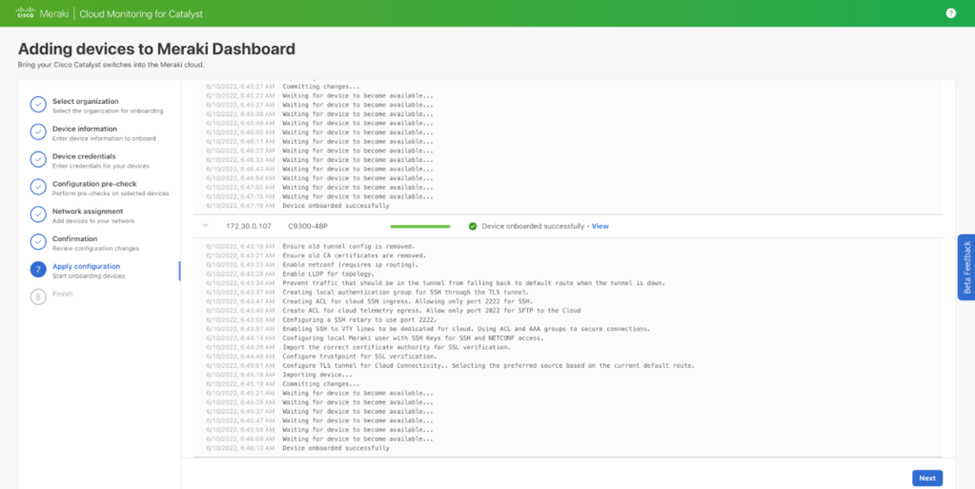This screenshot has height=489, width=975.
Task: Click Cloud Monitoring for Catalyst title
Action: tap(141, 14)
